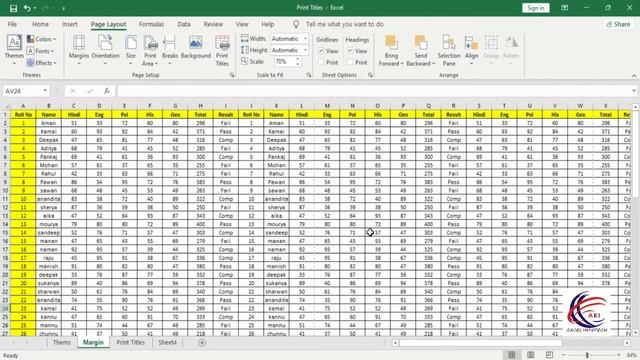Click the zoom slider handle
This screenshot has width=640, height=360.
tap(587, 355)
